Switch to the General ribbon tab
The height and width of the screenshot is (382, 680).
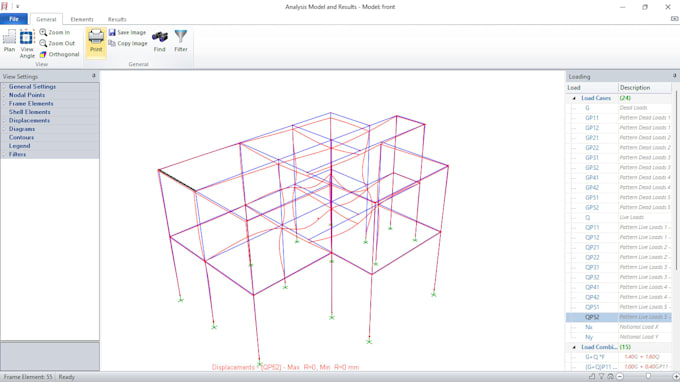(46, 20)
